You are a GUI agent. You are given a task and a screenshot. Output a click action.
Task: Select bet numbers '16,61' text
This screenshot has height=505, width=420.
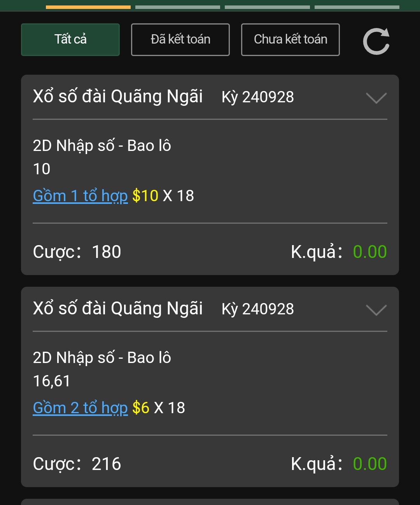[x=52, y=381]
